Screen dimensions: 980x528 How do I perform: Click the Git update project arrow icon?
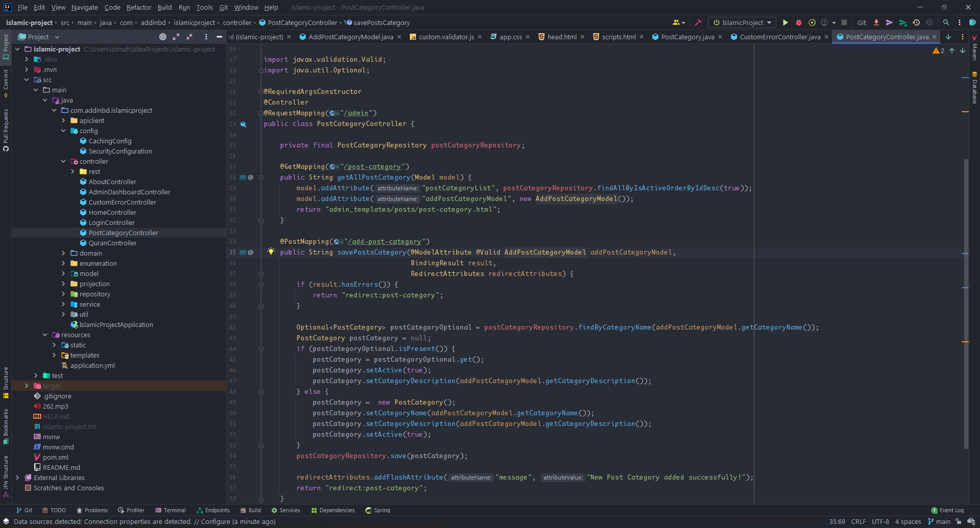(x=876, y=22)
